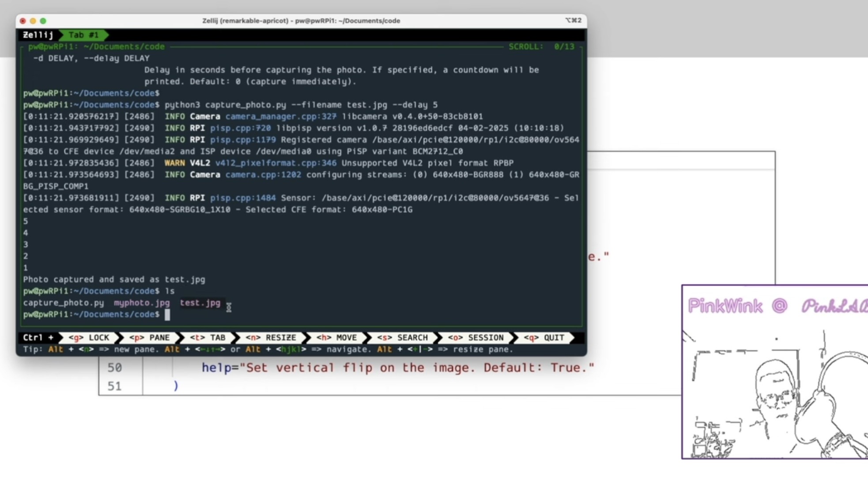Click test.jpg in the ls output
The width and height of the screenshot is (868, 497).
tap(200, 303)
